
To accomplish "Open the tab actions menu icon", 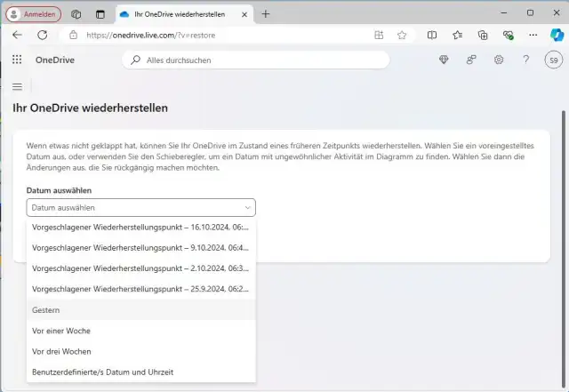I will [x=100, y=14].
